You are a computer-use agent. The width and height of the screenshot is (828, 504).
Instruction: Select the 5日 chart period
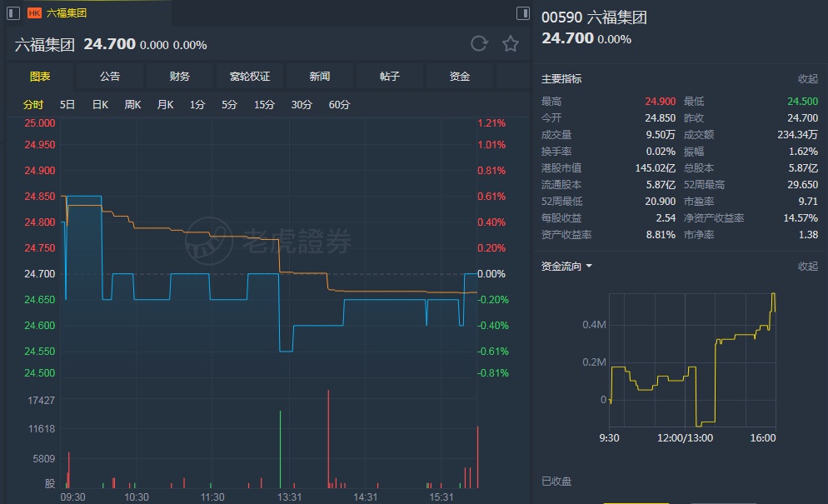(67, 105)
